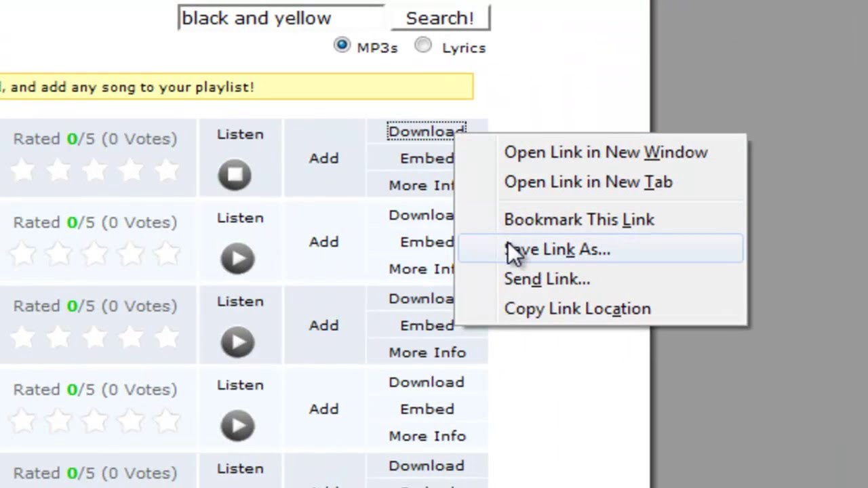Add the third song to the playlist
This screenshot has width=868, height=488.
[323, 325]
